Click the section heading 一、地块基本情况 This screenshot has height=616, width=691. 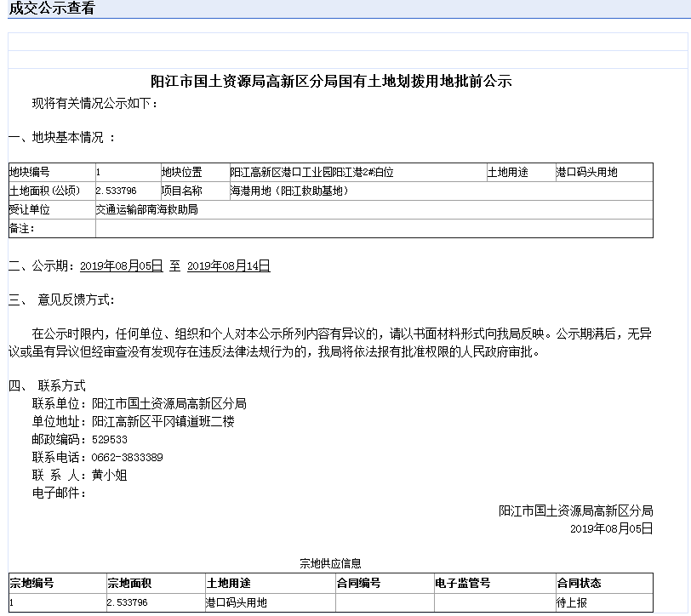click(x=61, y=137)
